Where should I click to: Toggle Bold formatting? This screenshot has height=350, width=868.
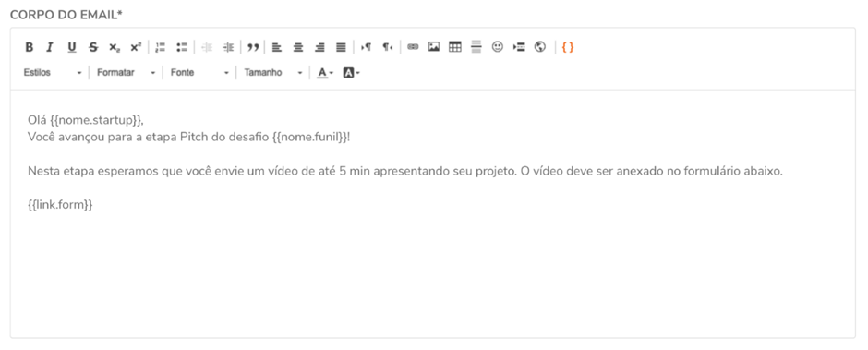30,48
